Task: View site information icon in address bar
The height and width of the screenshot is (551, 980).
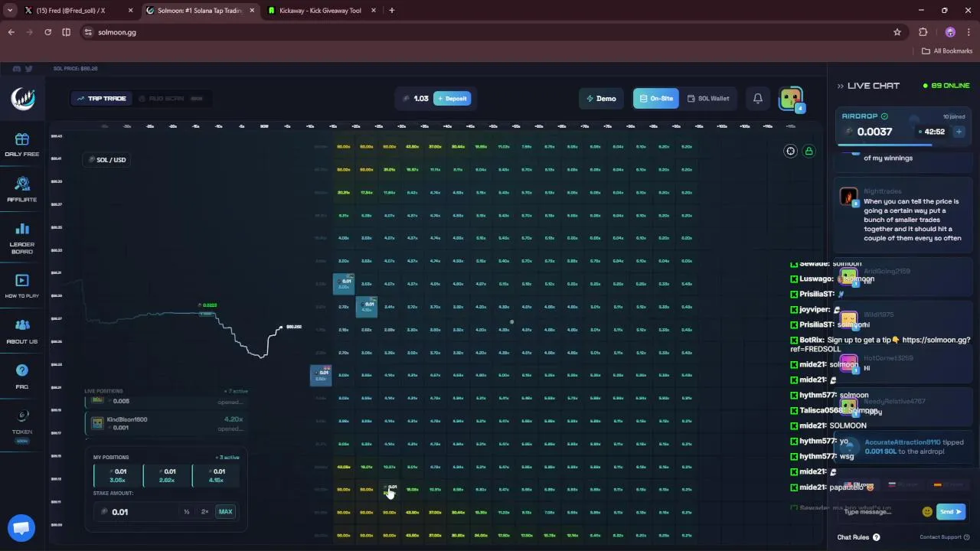Action: point(89,32)
